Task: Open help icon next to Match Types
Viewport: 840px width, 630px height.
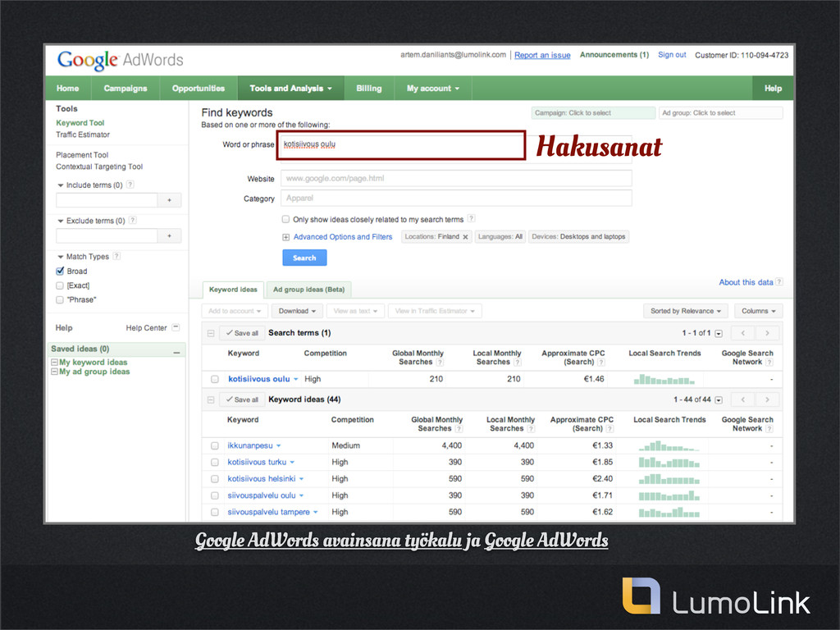Action: [x=116, y=256]
